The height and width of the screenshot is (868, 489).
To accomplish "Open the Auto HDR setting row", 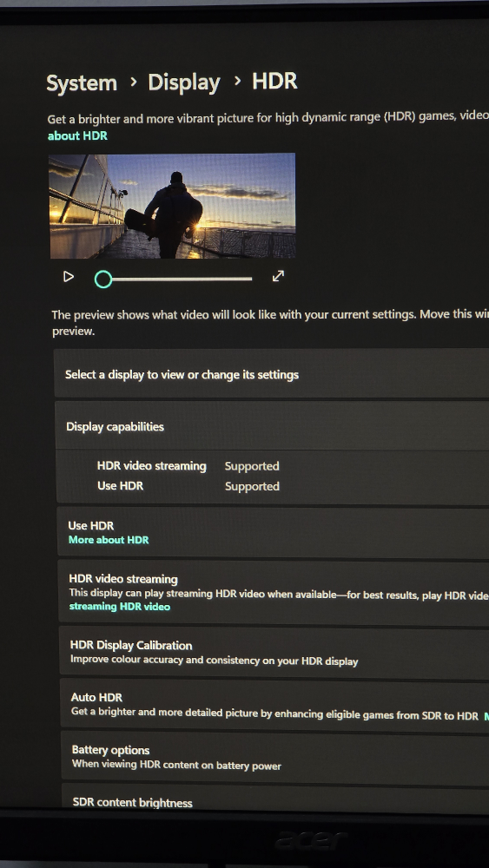I will 275,704.
